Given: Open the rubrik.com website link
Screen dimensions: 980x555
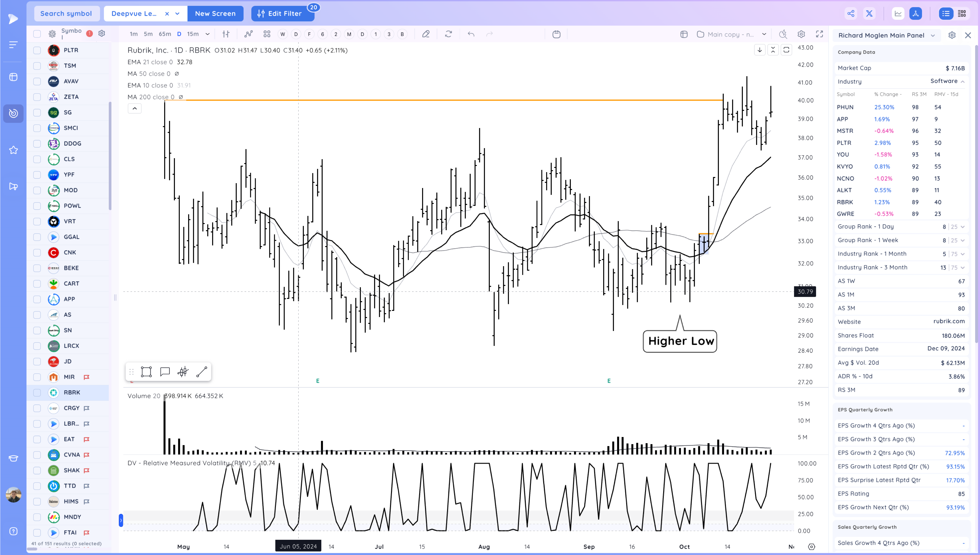Looking at the screenshot, I should coord(949,321).
